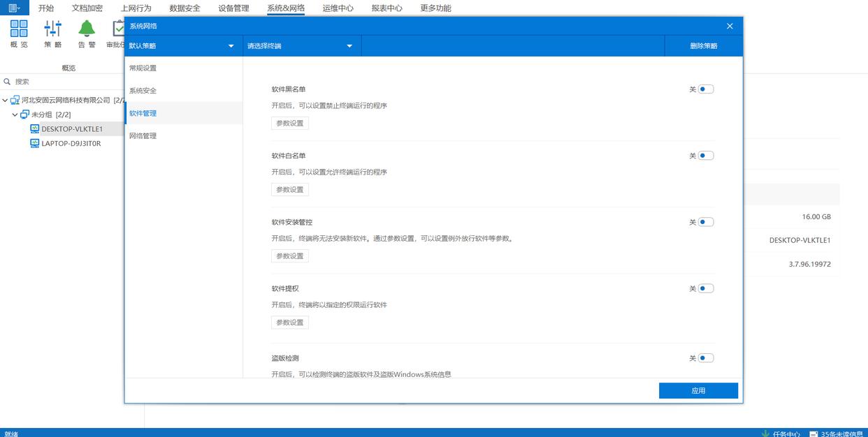868x437 pixels.
Task: Select the DESKTOP-VLKTLE1 computer icon
Action: [x=35, y=129]
